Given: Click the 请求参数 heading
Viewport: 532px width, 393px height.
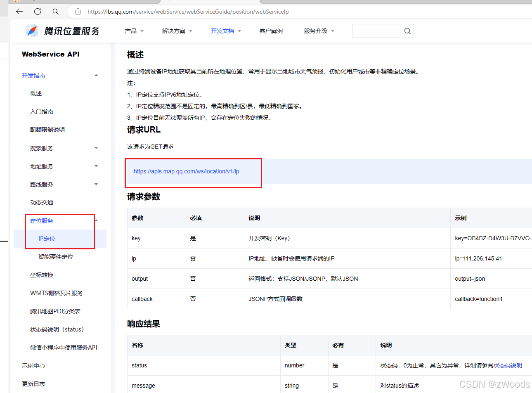Looking at the screenshot, I should point(144,196).
